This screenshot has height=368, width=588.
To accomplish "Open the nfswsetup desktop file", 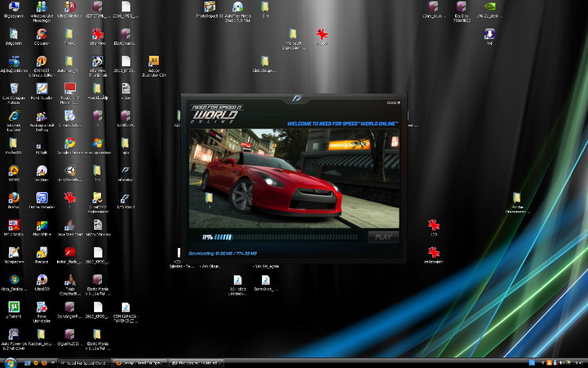I will pos(126,173).
